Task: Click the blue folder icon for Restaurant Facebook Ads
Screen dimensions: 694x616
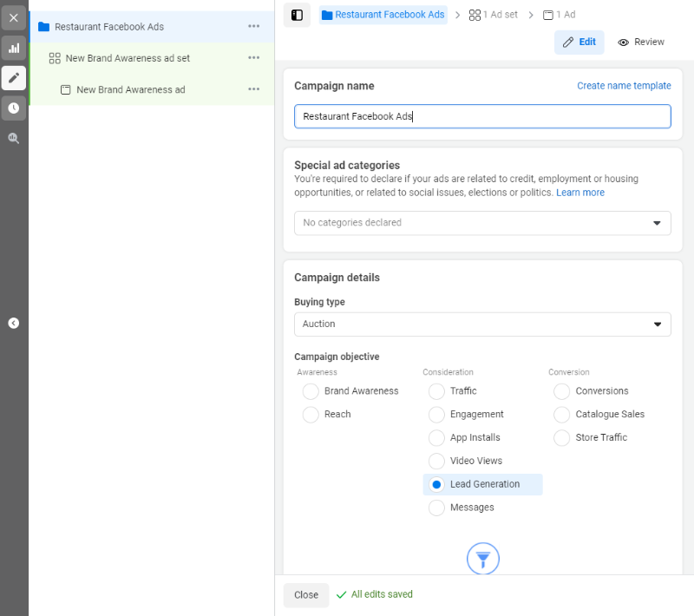Action: click(x=44, y=27)
